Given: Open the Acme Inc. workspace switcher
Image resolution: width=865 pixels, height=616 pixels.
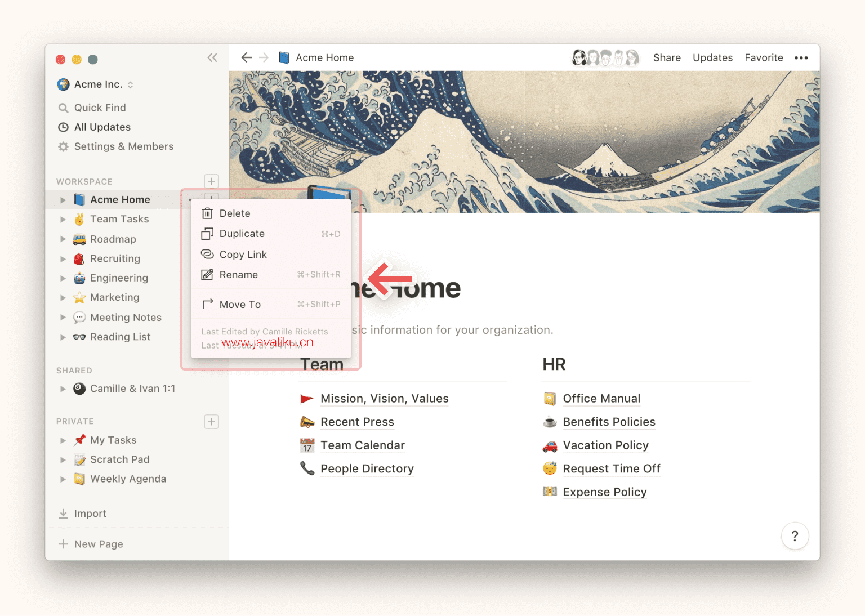Looking at the screenshot, I should coord(95,84).
